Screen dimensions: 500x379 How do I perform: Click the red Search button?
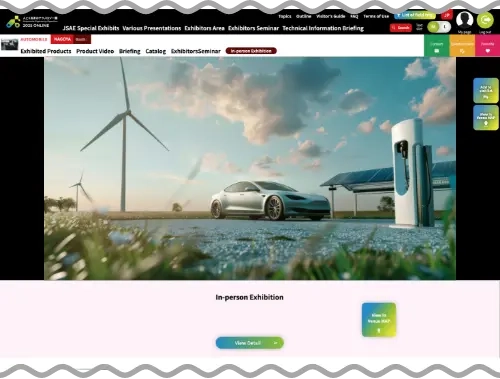tap(401, 27)
